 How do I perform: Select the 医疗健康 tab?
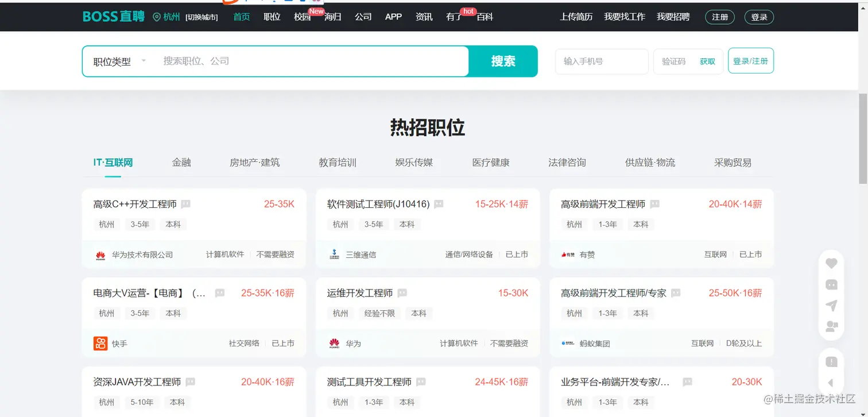coord(491,163)
